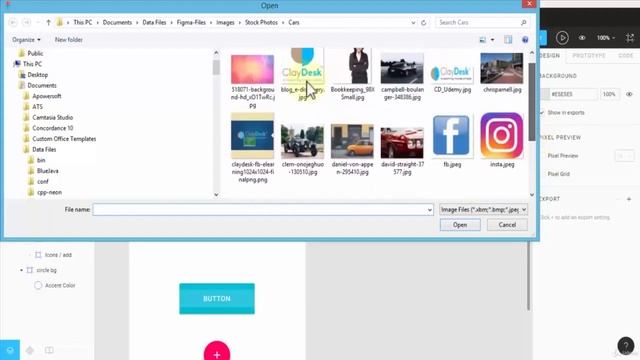Image resolution: width=640 pixels, height=360 pixels.
Task: Open Desktop in navigation tree
Action: pos(38,75)
